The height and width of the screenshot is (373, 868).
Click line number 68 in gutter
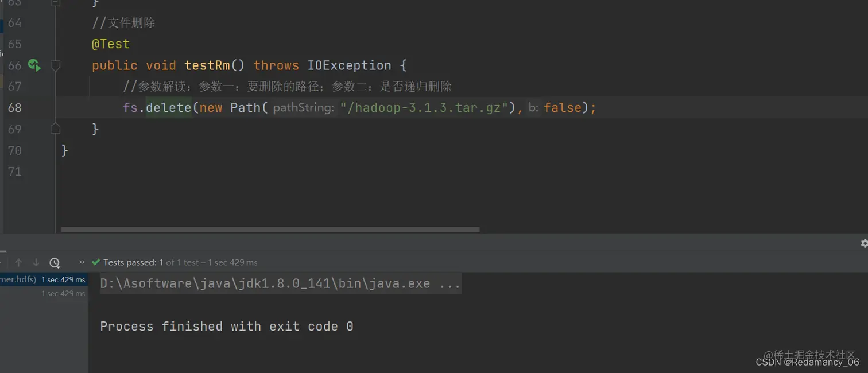click(x=14, y=107)
